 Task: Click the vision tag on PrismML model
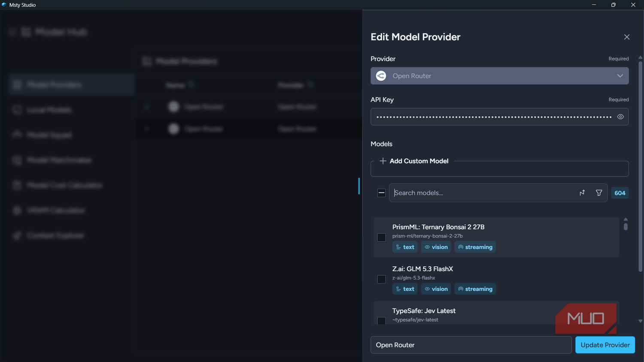[x=436, y=247]
